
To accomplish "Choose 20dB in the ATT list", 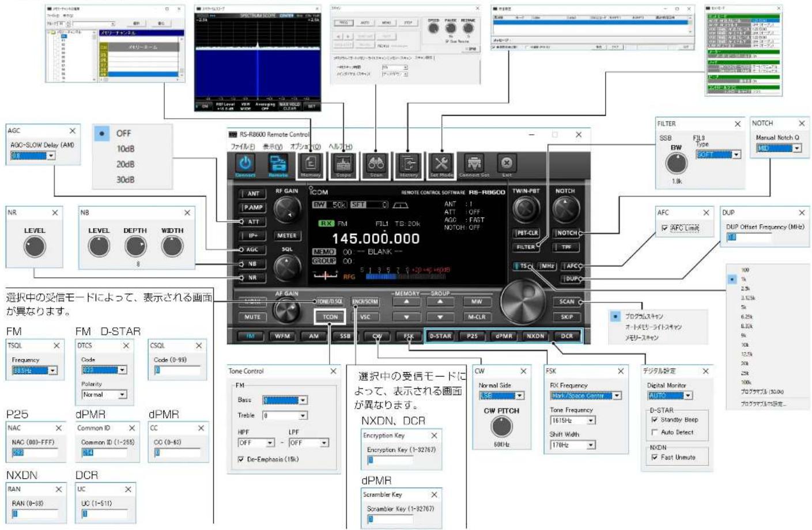I will coord(125,164).
